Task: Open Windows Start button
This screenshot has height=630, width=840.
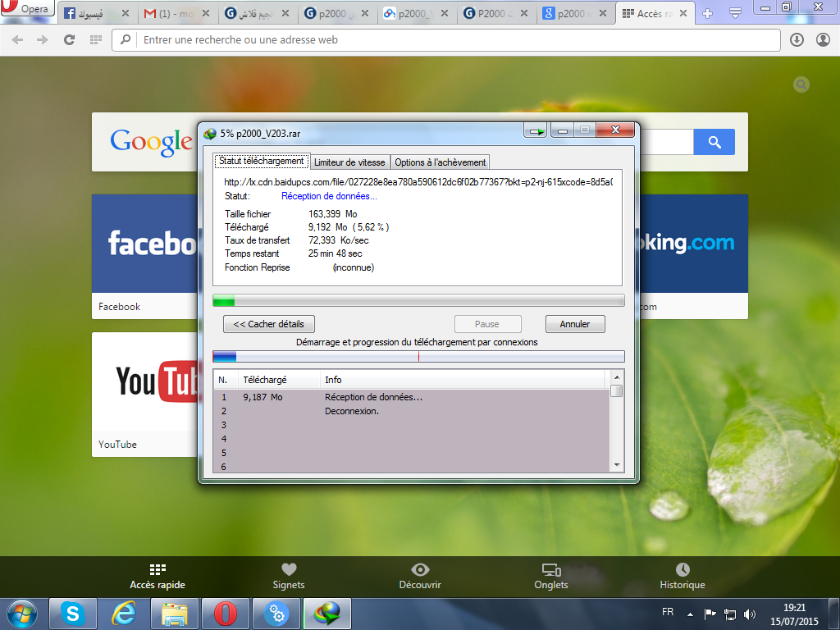Action: [x=21, y=614]
